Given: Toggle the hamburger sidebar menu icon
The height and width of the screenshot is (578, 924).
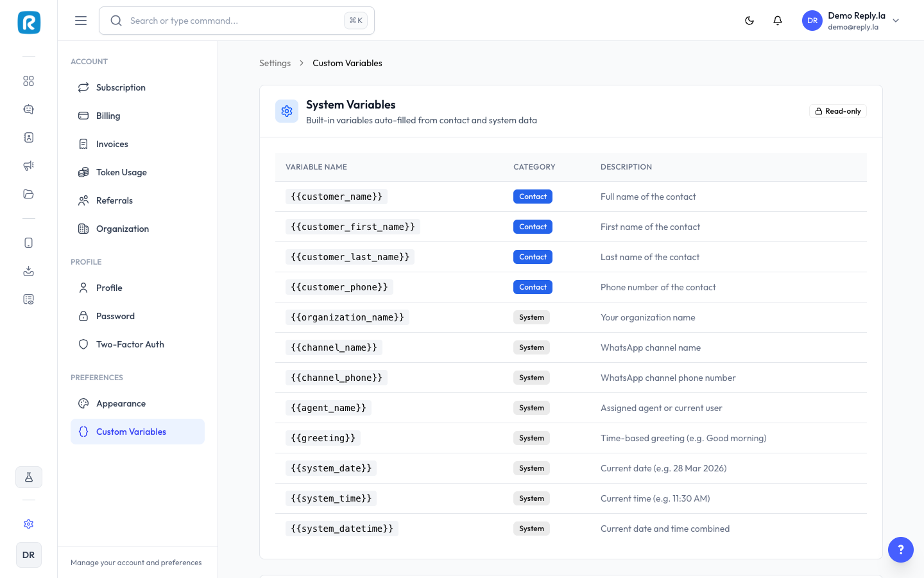Looking at the screenshot, I should pyautogui.click(x=81, y=21).
